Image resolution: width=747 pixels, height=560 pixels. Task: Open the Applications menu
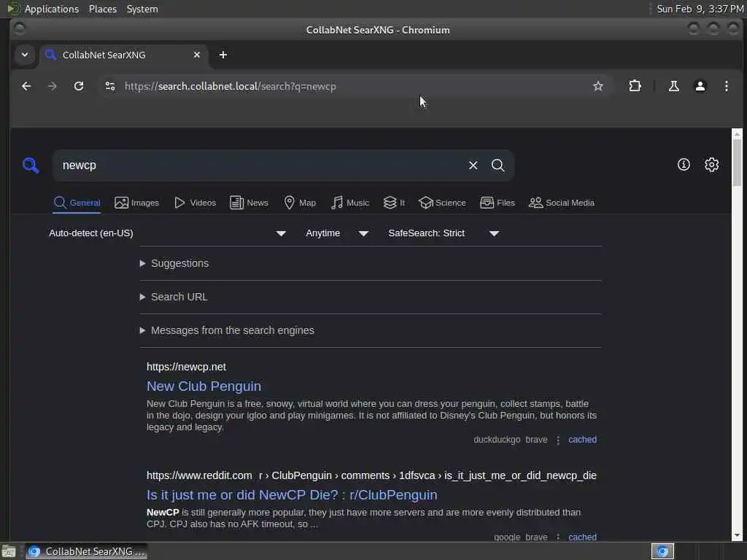(52, 9)
